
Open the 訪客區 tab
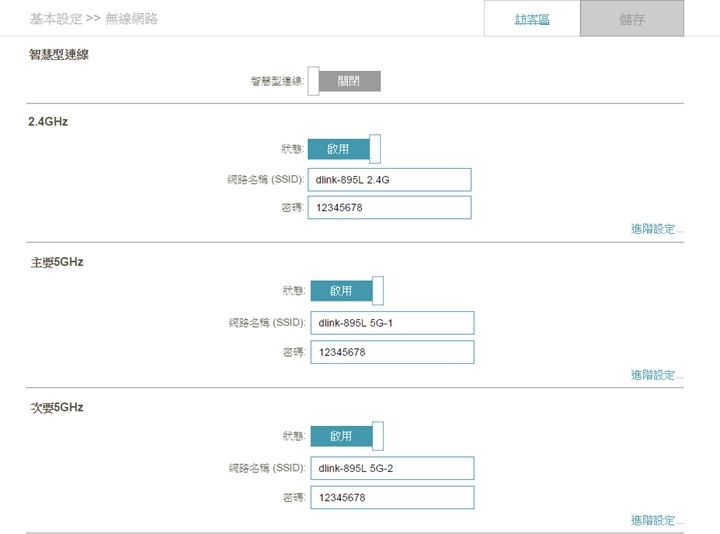tap(532, 19)
